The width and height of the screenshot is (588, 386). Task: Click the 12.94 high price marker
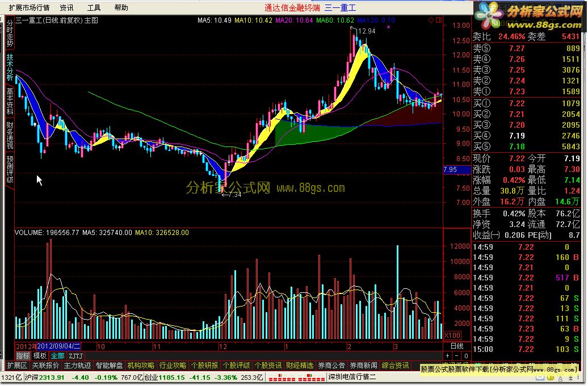point(367,31)
